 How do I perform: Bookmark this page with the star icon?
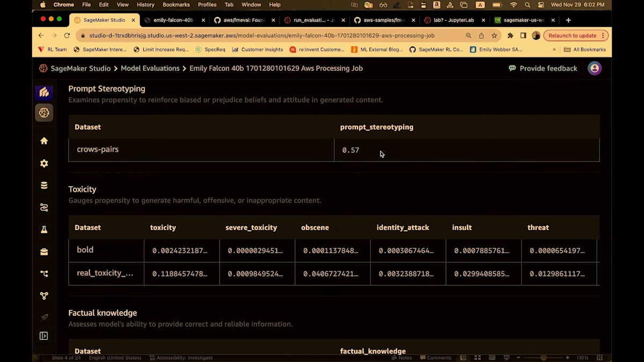pyautogui.click(x=494, y=35)
